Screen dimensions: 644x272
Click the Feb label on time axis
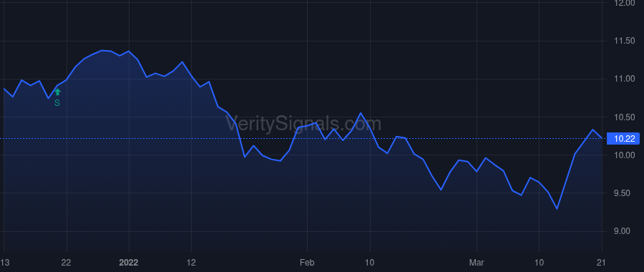[307, 263]
